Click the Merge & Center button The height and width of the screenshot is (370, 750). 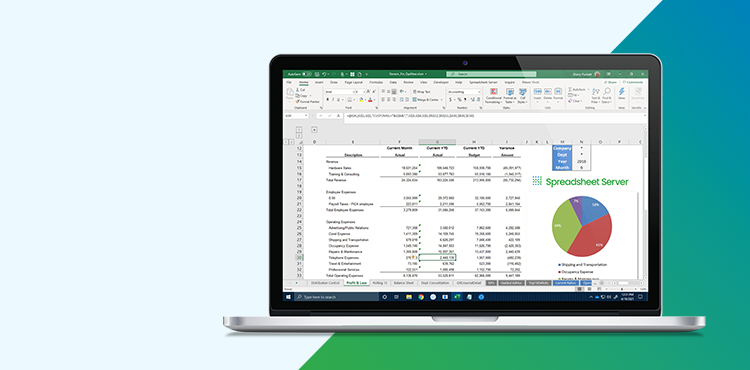point(428,99)
